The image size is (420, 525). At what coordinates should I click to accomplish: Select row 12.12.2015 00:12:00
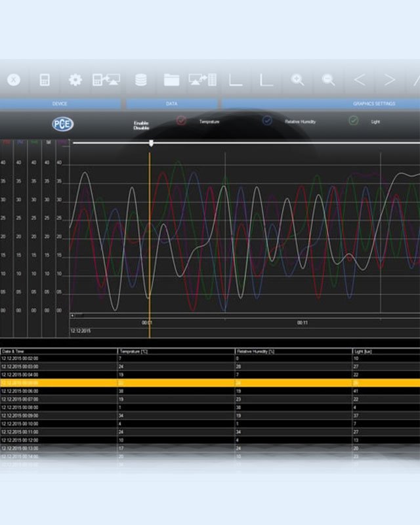coord(210,440)
